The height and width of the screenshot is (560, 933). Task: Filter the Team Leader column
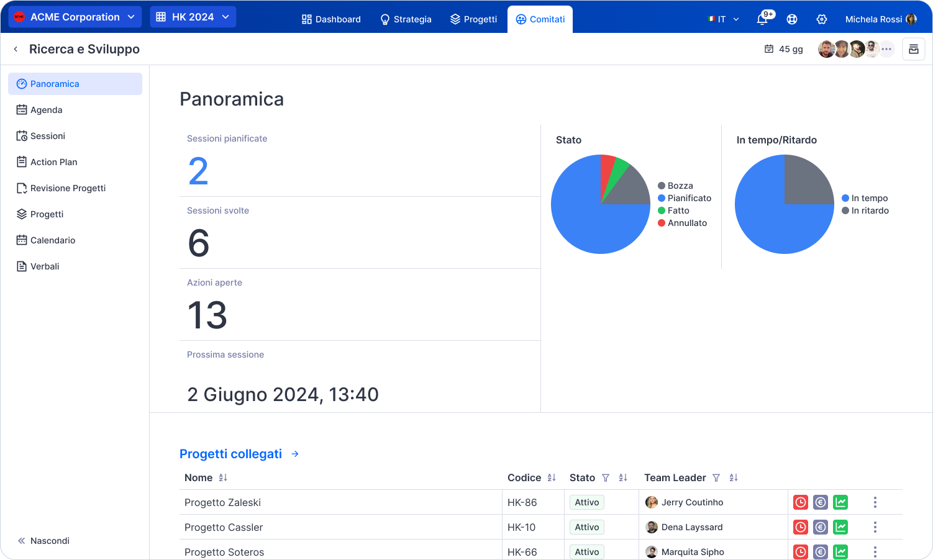[x=716, y=477]
